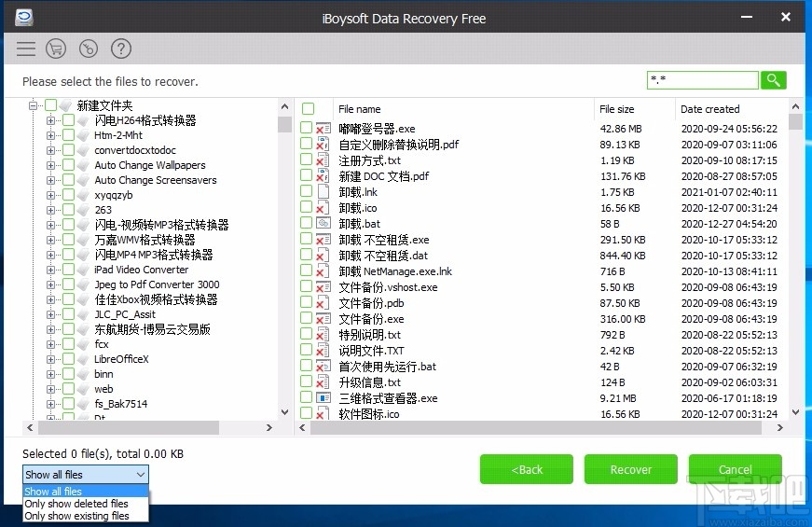Tick the fs_Bak7514 folder checkbox

pos(68,404)
